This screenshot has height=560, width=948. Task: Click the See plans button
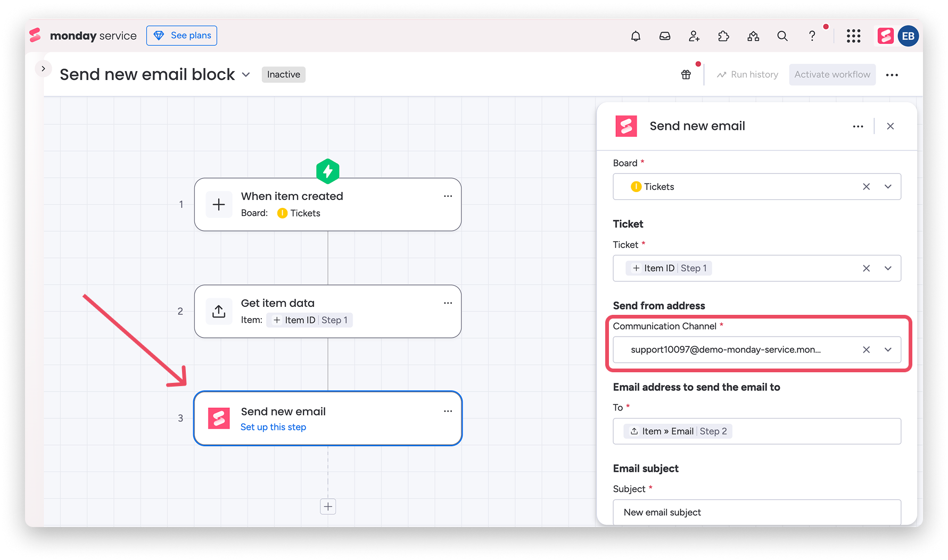pos(182,36)
